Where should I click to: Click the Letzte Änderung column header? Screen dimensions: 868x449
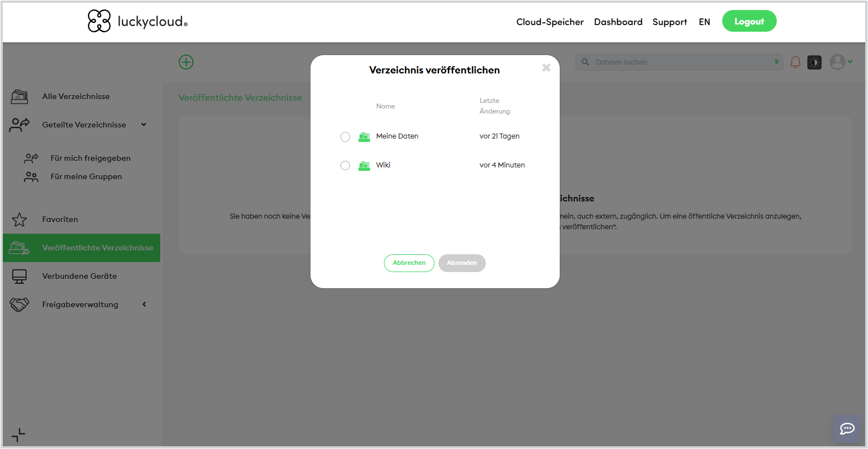[495, 106]
